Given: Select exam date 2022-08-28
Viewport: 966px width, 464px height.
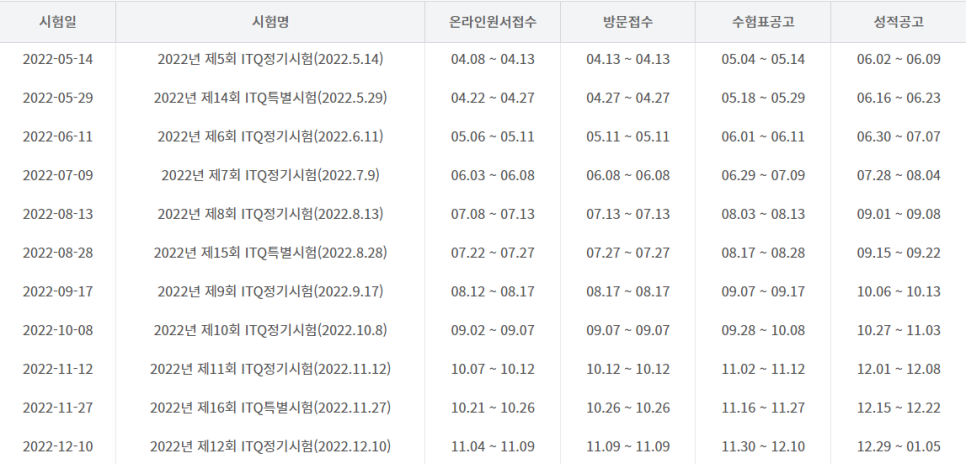Looking at the screenshot, I should tap(58, 253).
